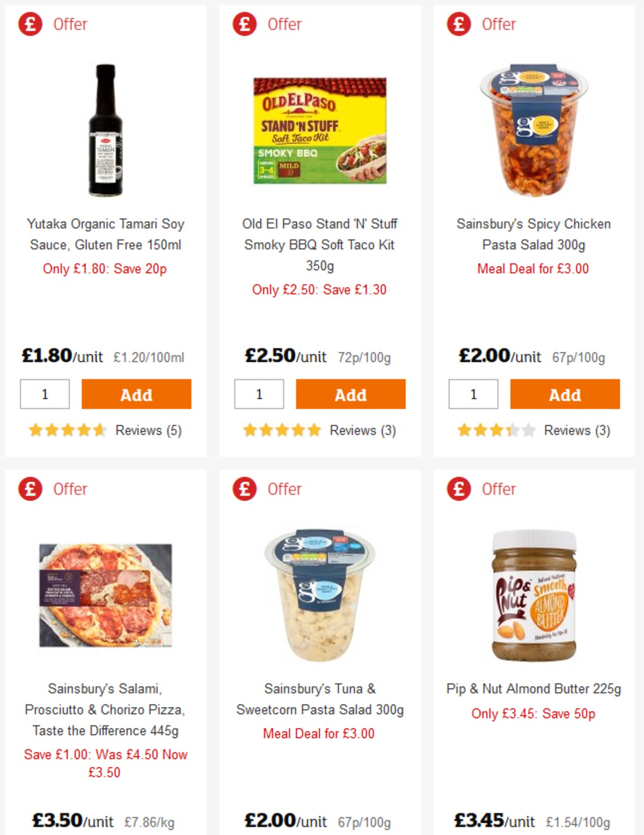Click the Offer badge on Yutaka Soy Sauce
This screenshot has height=835, width=644.
(30, 24)
